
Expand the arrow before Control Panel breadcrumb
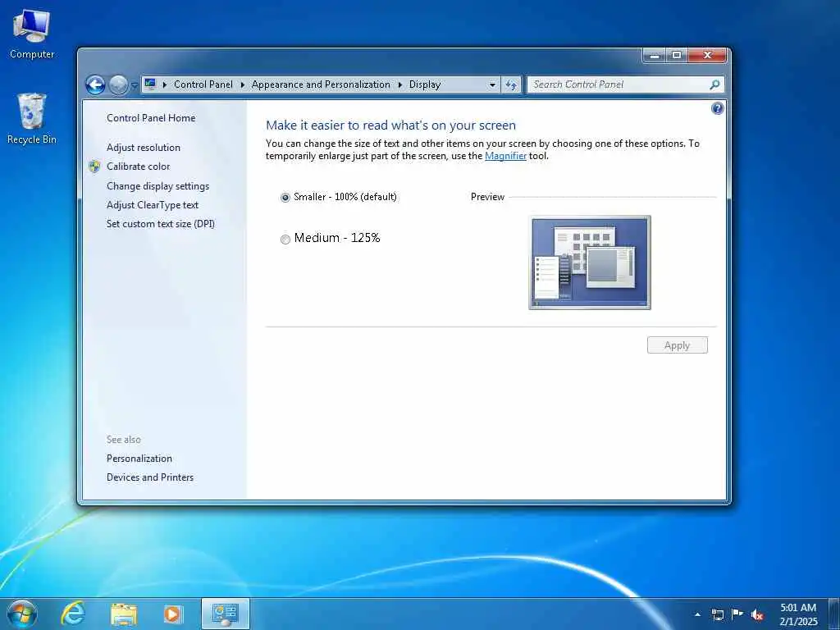coord(164,84)
